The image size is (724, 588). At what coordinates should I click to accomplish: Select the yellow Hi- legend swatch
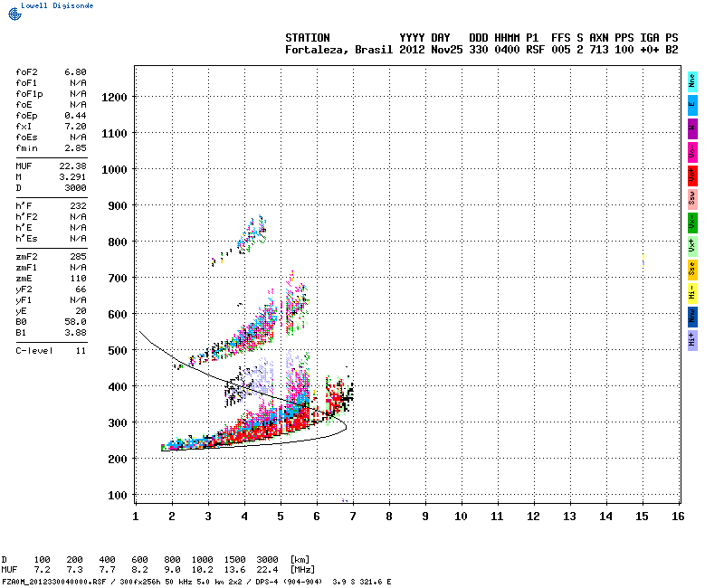click(692, 293)
